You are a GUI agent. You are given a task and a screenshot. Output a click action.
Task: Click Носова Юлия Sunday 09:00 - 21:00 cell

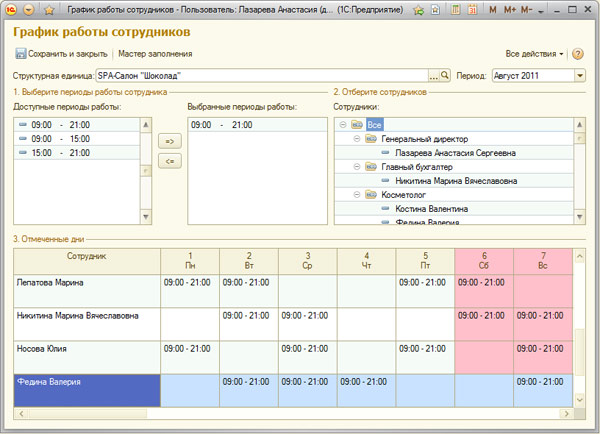pyautogui.click(x=543, y=357)
